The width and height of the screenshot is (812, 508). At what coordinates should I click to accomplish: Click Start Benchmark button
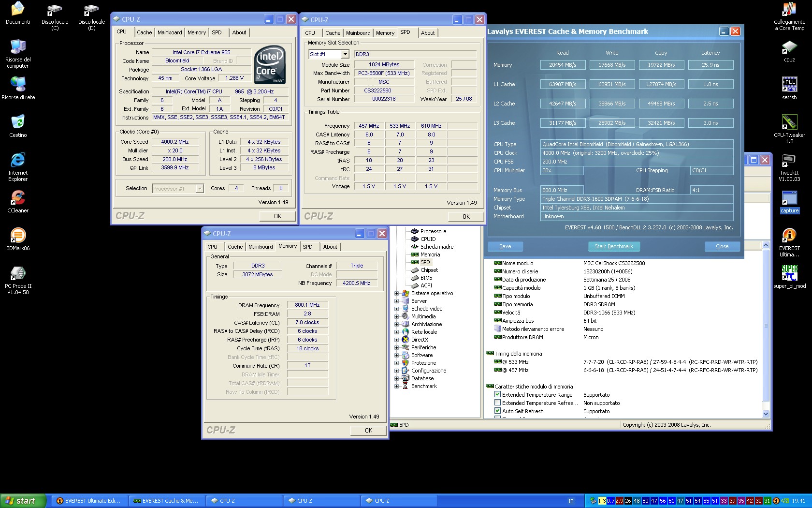pos(614,246)
